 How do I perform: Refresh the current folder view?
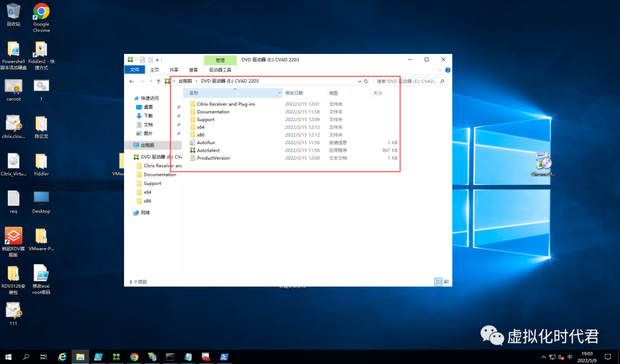366,81
